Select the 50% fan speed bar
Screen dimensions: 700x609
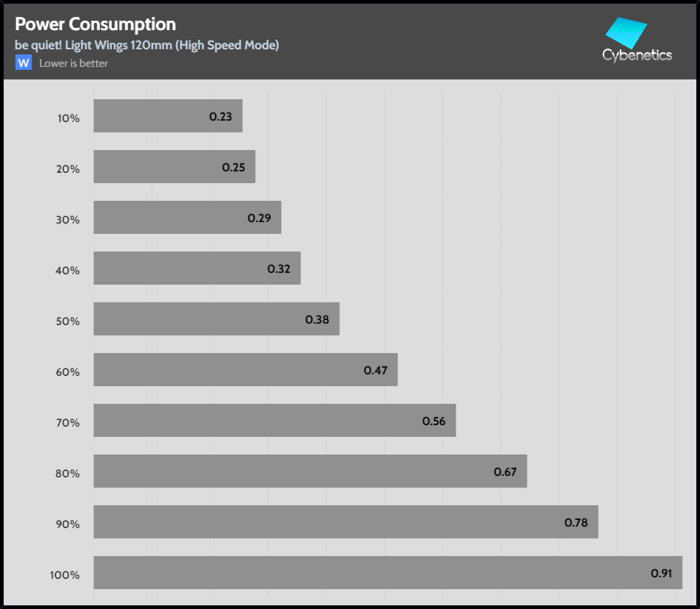click(216, 319)
